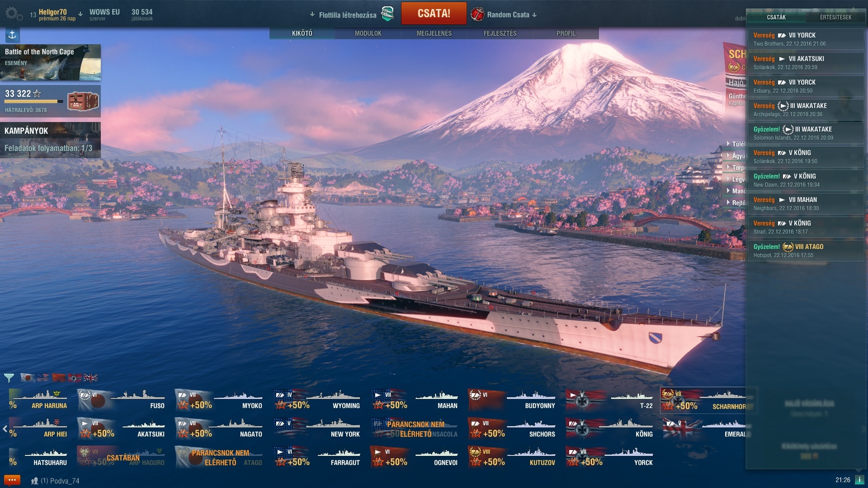Open the ÉRTESÍTÉSEK notifications tab

(835, 17)
